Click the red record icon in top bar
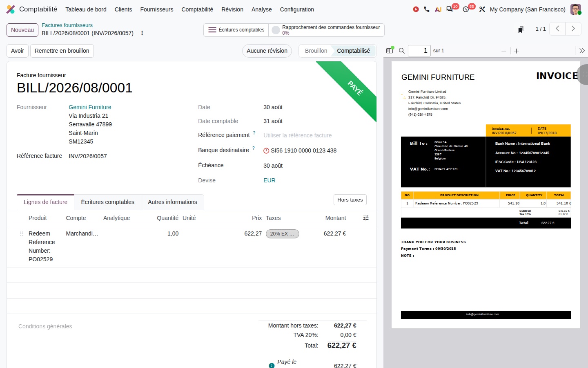588x368 pixels. (x=416, y=9)
